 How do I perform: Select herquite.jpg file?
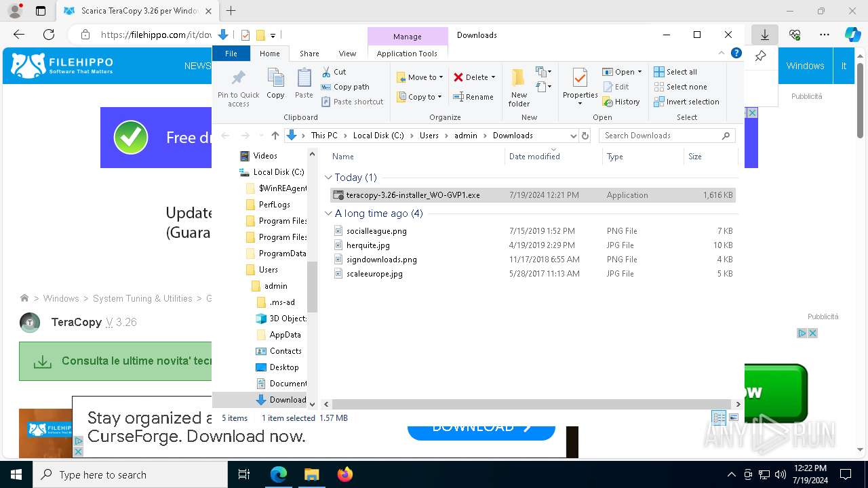(x=532, y=245)
